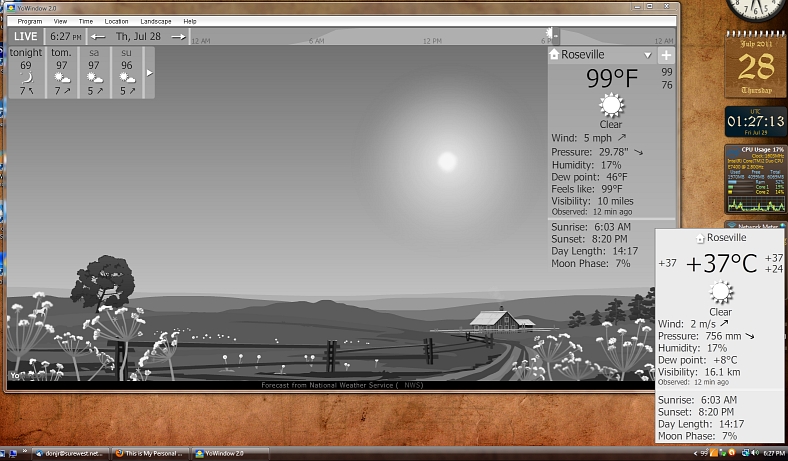
Task: Click the UTC 01:27:13 clock gadget
Action: (x=756, y=121)
